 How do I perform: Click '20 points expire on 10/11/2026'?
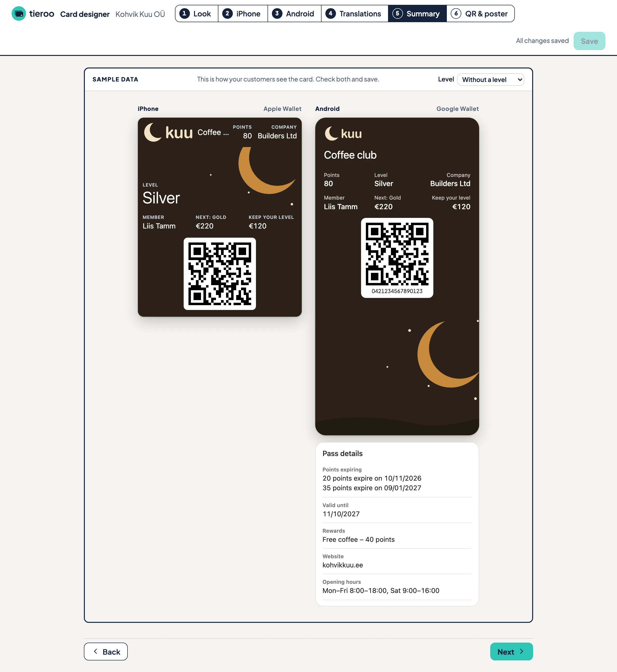point(372,478)
